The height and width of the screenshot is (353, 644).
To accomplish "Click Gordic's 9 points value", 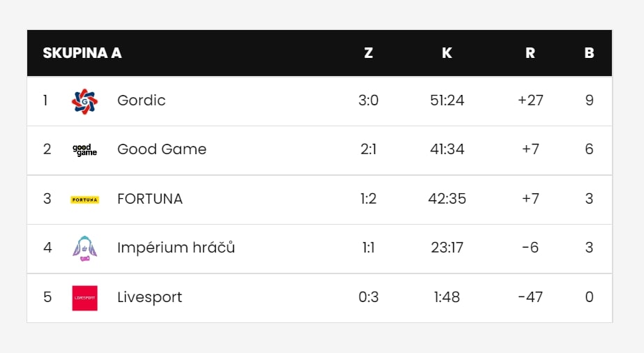I will click(x=589, y=100).
